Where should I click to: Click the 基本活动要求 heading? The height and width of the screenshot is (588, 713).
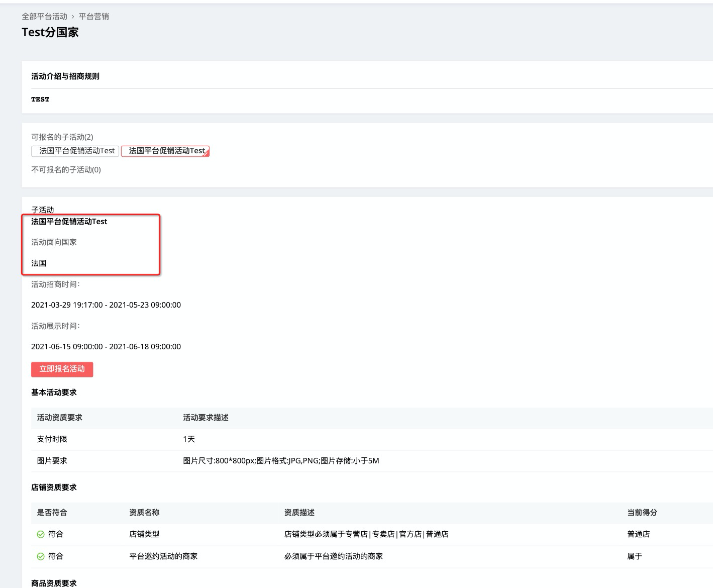click(54, 393)
